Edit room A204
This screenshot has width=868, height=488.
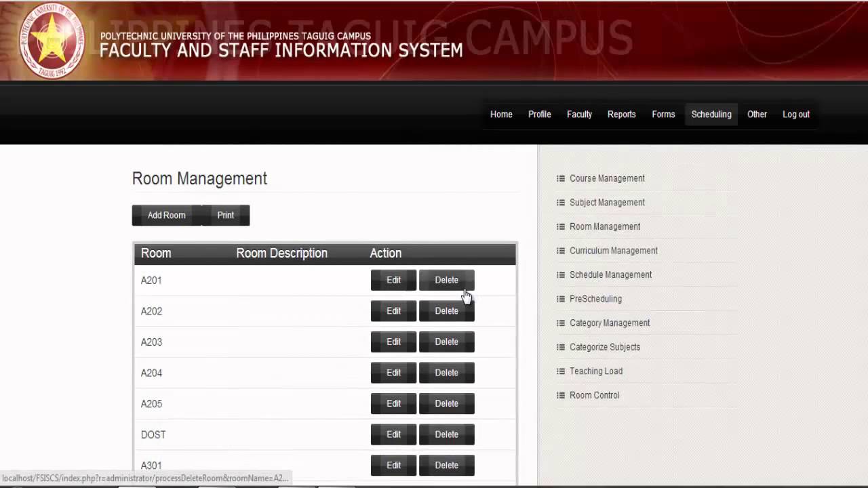(393, 373)
